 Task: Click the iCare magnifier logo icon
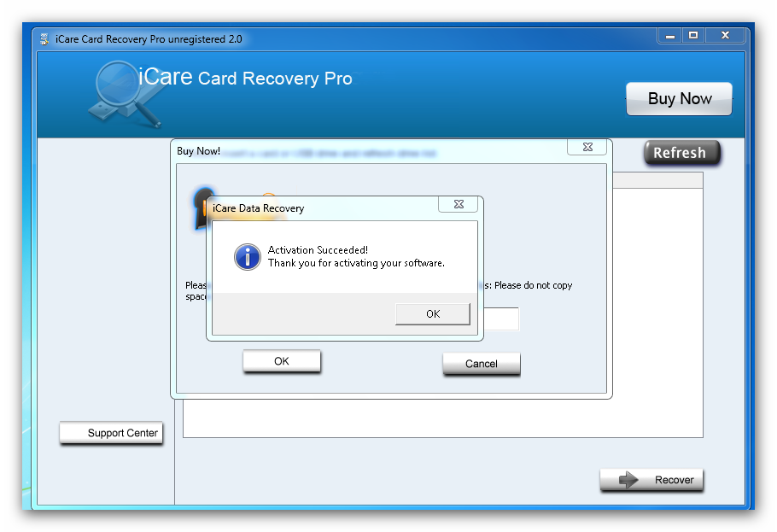[x=124, y=94]
